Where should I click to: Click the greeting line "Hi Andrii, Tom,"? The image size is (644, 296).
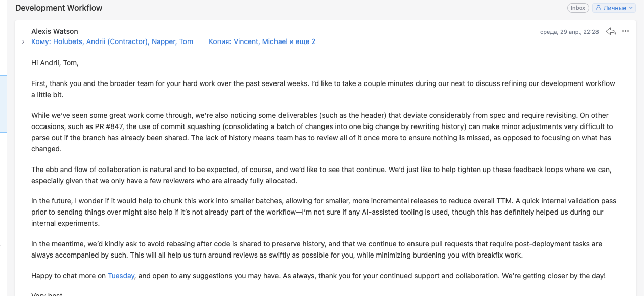click(55, 63)
